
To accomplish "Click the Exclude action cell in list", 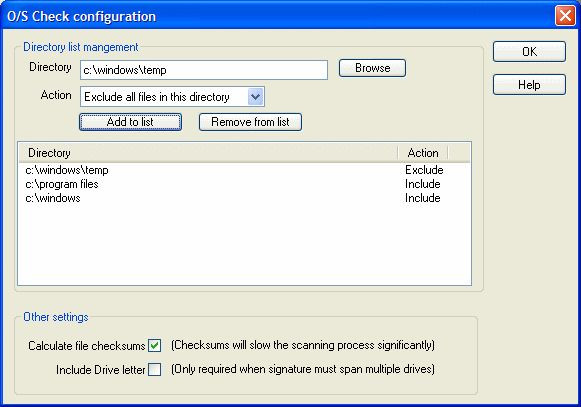I will [x=424, y=170].
